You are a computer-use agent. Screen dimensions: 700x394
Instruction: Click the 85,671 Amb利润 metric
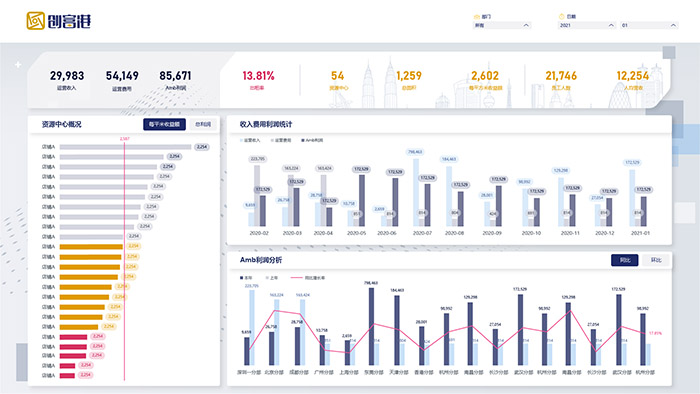175,80
